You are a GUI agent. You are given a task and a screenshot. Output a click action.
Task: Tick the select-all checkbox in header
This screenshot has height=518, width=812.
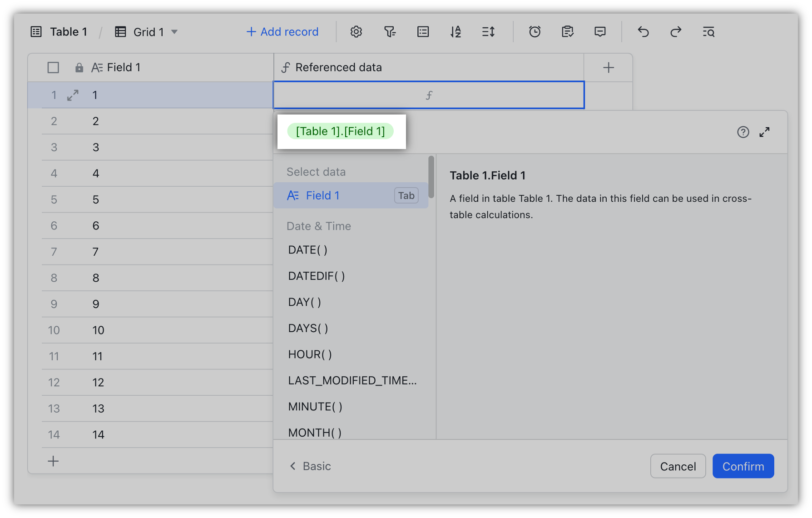[53, 68]
